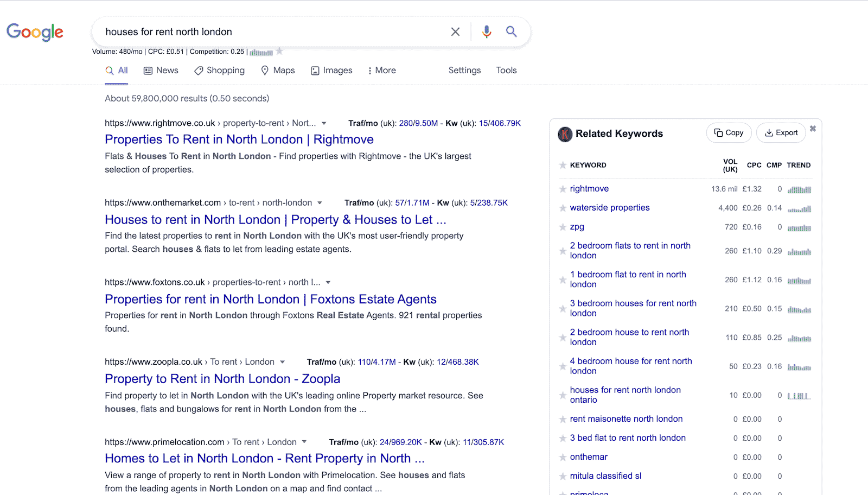Open the URL dropdown on the Zoopla result
This screenshot has height=495, width=868.
point(283,361)
